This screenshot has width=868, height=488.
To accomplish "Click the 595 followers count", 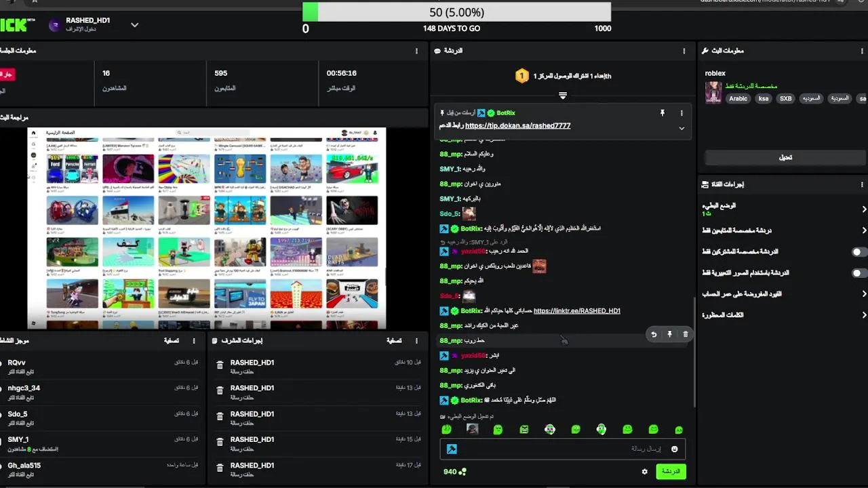I will click(221, 73).
